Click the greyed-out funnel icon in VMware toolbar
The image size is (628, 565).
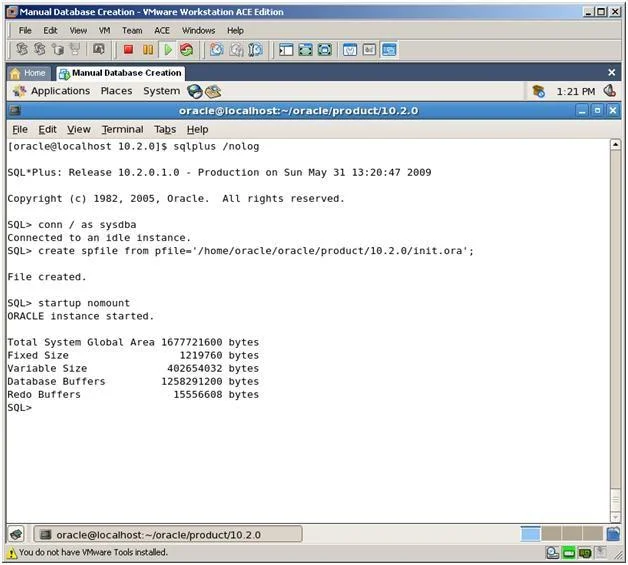coord(75,49)
